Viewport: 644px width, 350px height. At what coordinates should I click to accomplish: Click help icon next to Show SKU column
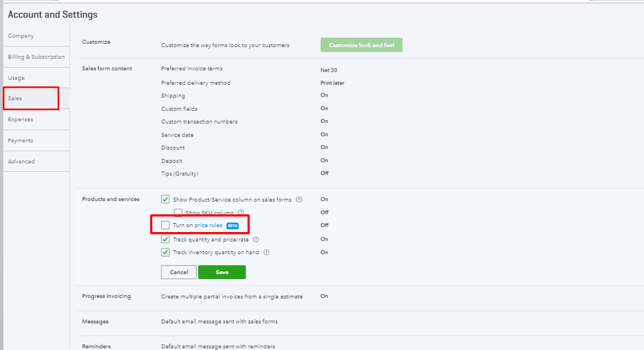click(x=241, y=213)
